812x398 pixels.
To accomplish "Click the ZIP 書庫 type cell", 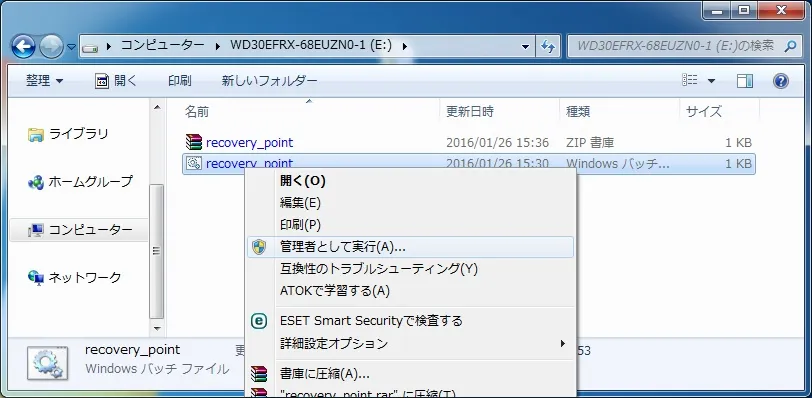I will click(590, 142).
